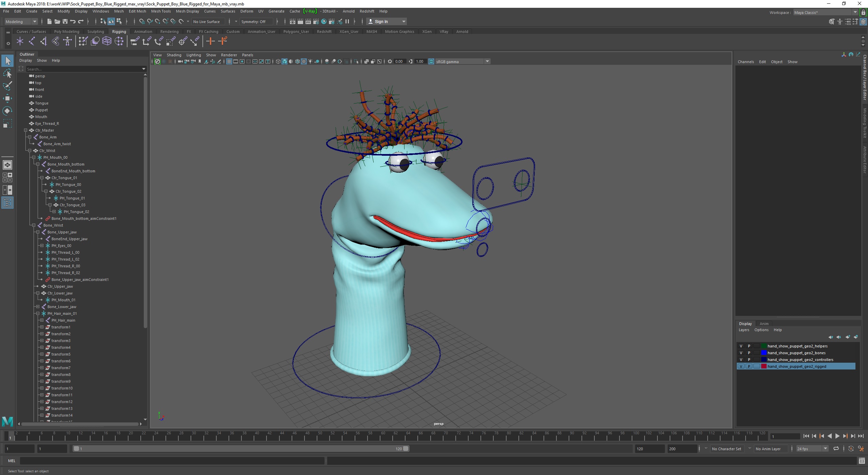
Task: Click the Create IK Handle shelf icon
Action: tap(43, 41)
